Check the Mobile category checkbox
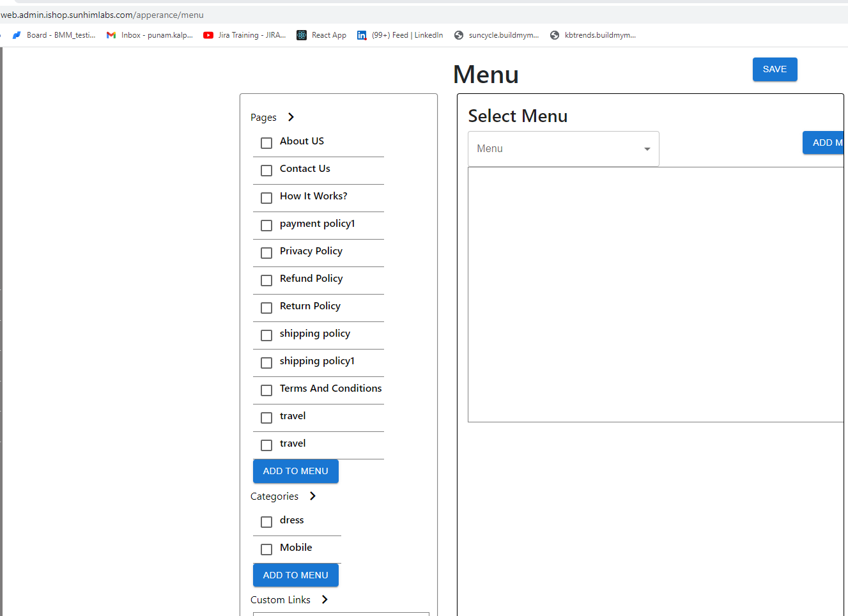Image resolution: width=848 pixels, height=616 pixels. 266,550
